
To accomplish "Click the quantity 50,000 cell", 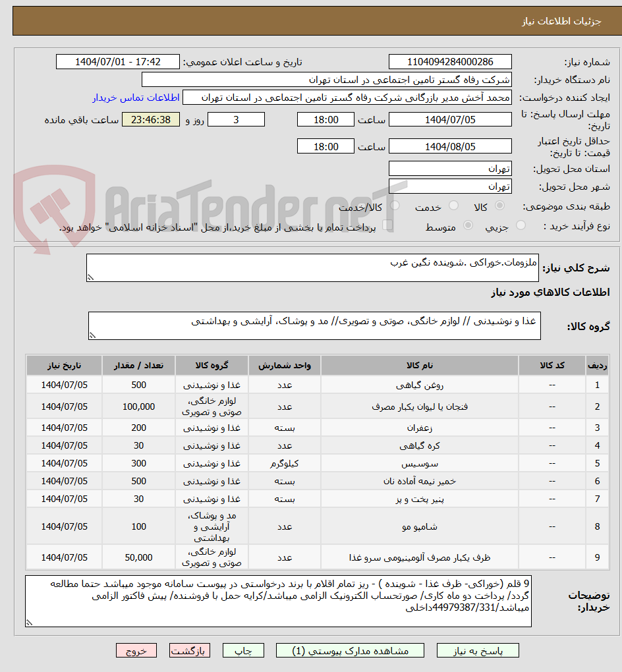I will tap(138, 557).
